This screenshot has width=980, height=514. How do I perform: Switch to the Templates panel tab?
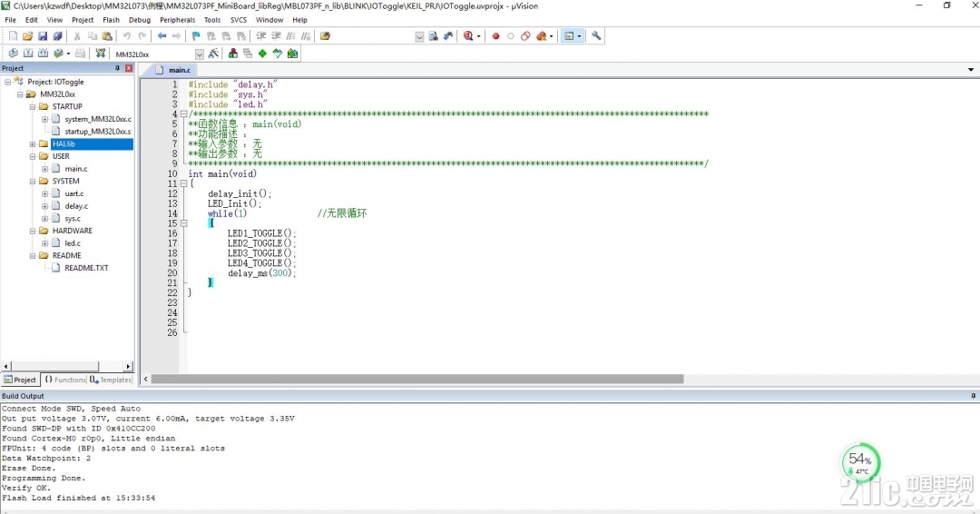click(x=111, y=380)
